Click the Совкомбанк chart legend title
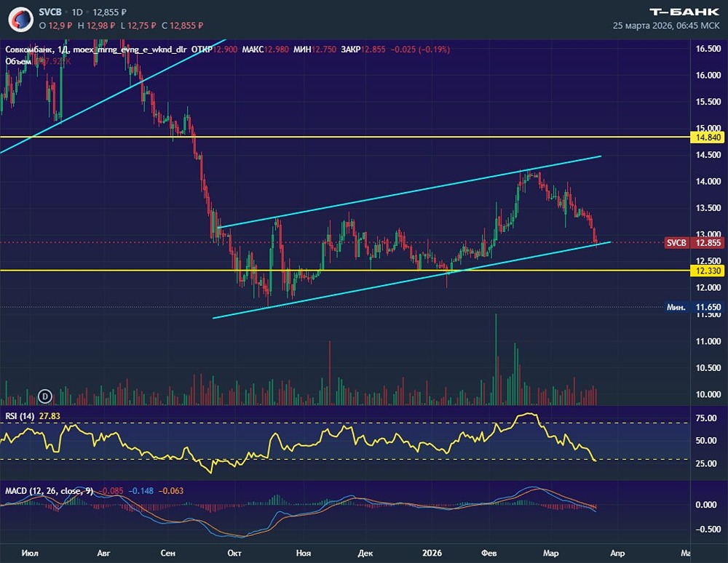The height and width of the screenshot is (563, 728). click(96, 49)
